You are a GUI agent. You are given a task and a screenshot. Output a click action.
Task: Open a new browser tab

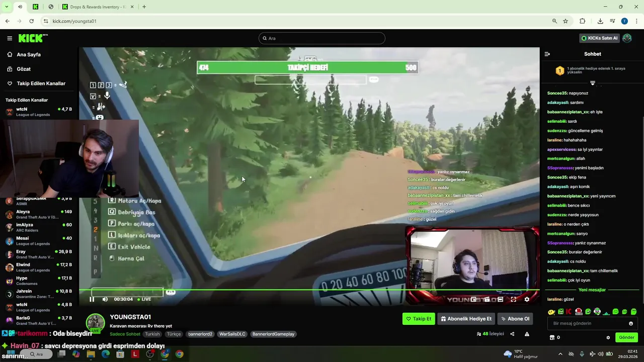click(144, 7)
